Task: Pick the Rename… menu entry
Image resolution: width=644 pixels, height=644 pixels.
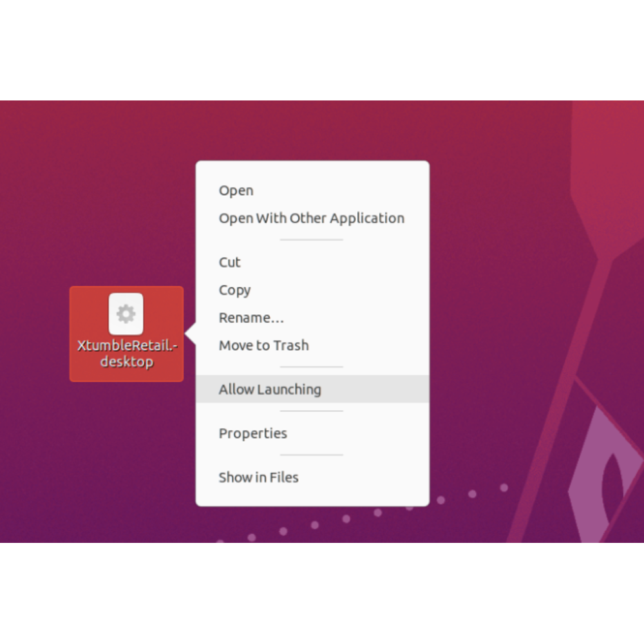Action: (251, 317)
